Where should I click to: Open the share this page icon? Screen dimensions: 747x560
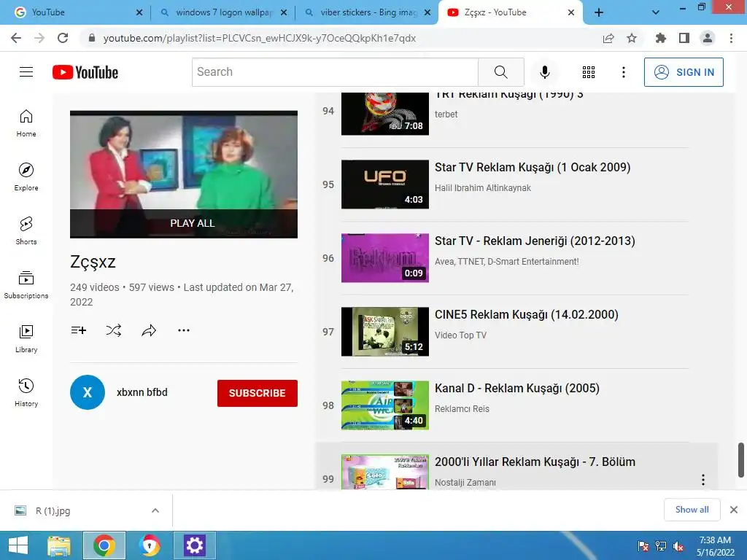pyautogui.click(x=608, y=38)
